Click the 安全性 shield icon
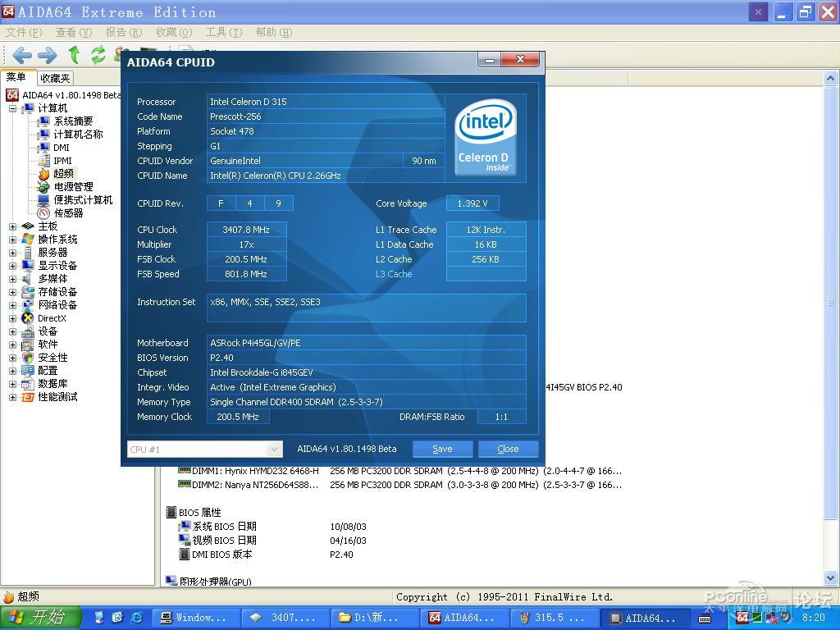The image size is (840, 630). point(28,358)
